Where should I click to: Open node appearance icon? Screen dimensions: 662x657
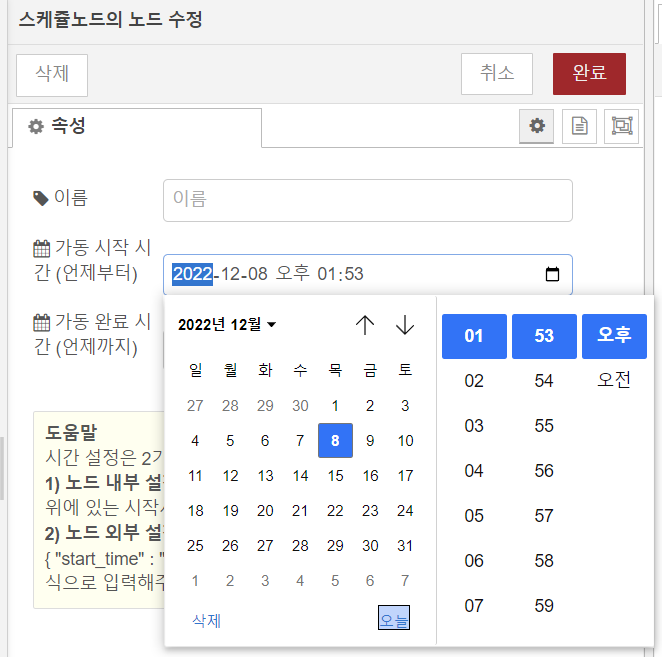[622, 126]
